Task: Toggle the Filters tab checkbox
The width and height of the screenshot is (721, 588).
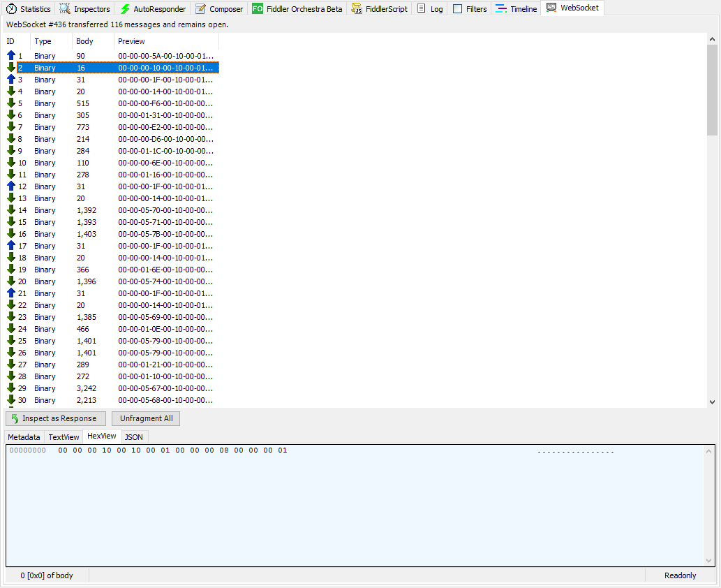Action: 457,9
